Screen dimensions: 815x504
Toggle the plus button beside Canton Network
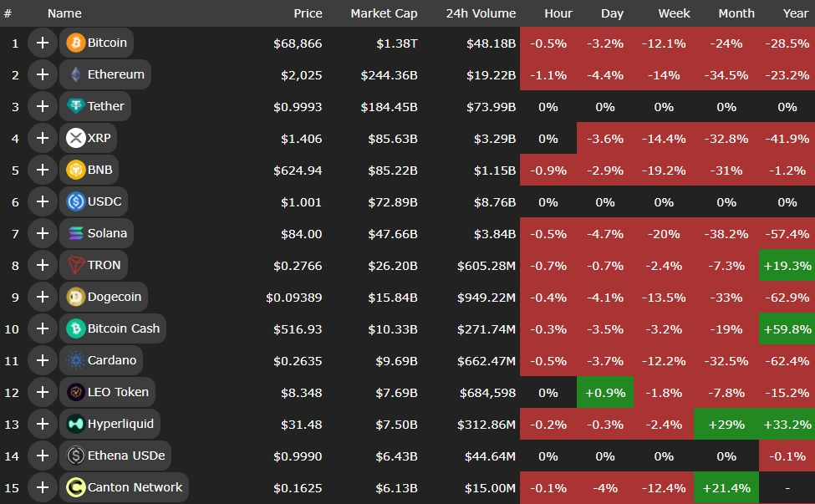pyautogui.click(x=42, y=487)
